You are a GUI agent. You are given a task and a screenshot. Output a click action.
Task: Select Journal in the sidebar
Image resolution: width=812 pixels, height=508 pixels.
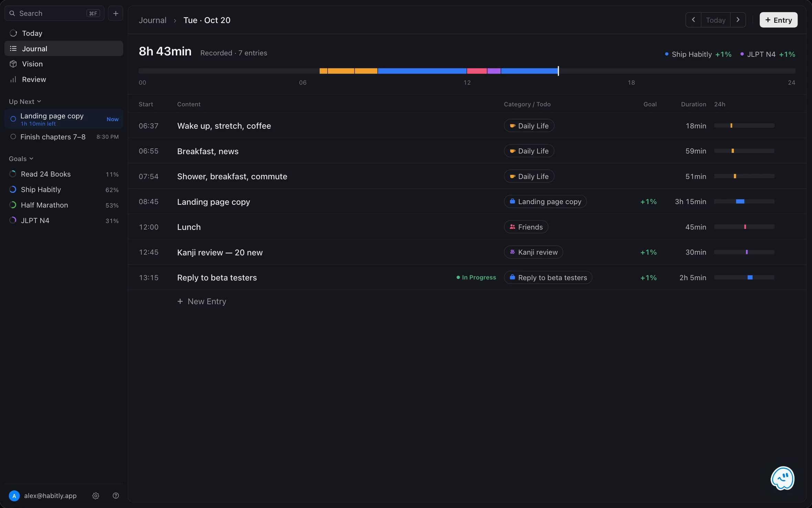(64, 49)
